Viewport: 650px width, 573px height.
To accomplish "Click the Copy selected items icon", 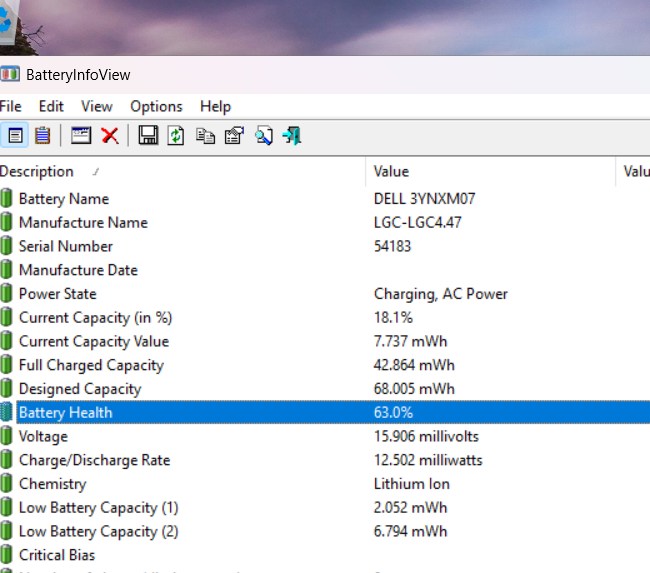I will [205, 136].
